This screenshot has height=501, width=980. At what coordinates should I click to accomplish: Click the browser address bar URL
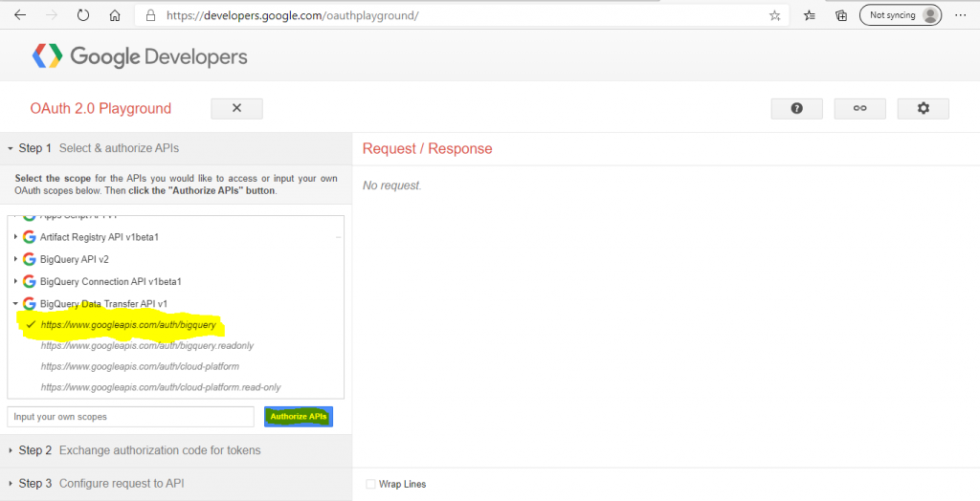pyautogui.click(x=293, y=15)
